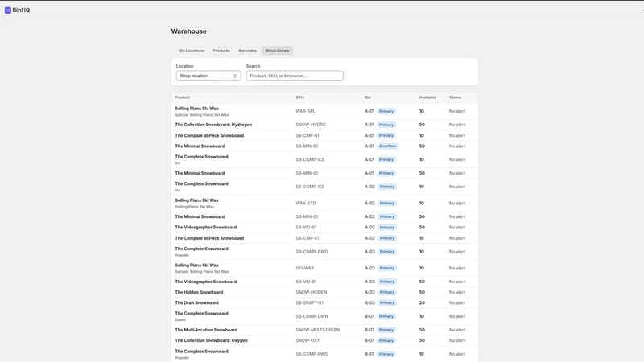644x362 pixels.
Task: Click the Status column header
Action: click(x=455, y=97)
